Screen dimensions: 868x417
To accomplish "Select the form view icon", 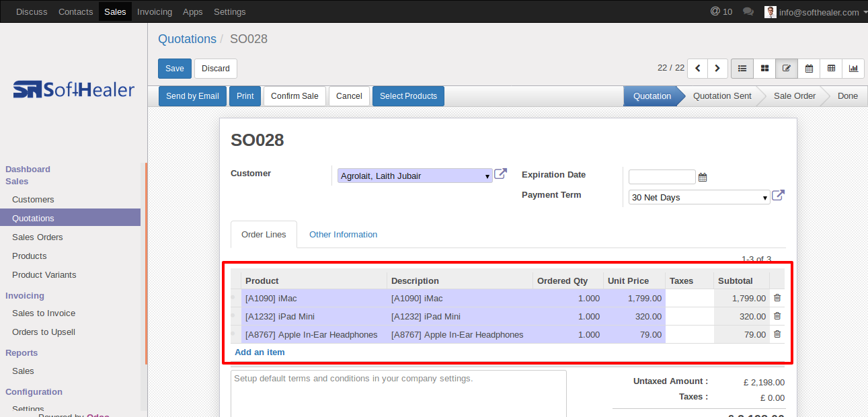I will click(x=787, y=69).
